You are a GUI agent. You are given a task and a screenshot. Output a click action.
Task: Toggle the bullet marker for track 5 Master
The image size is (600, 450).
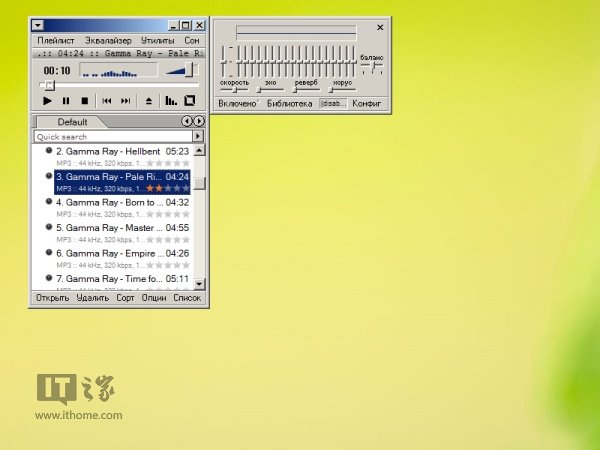pos(48,227)
